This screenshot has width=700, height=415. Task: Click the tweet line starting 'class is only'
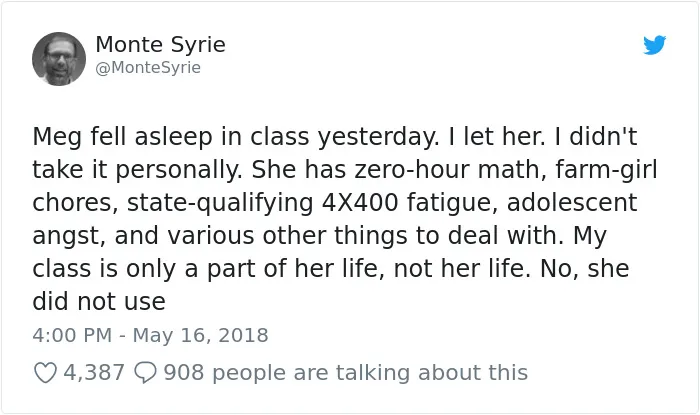(x=331, y=269)
